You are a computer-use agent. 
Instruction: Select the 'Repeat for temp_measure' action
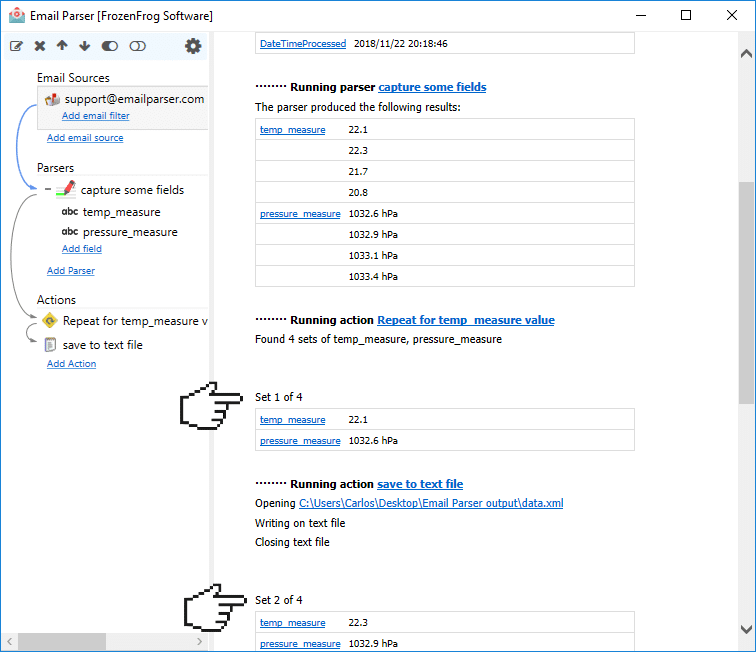coord(125,321)
